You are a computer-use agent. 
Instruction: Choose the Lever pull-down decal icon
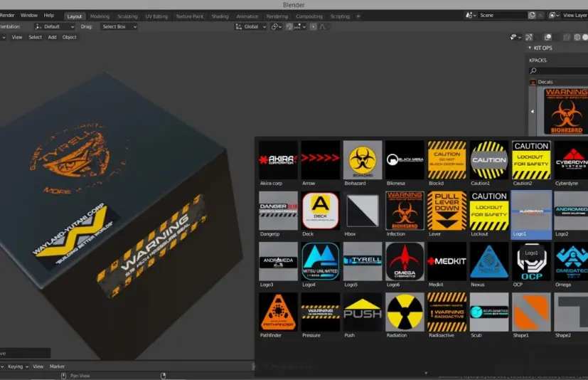[447, 211]
